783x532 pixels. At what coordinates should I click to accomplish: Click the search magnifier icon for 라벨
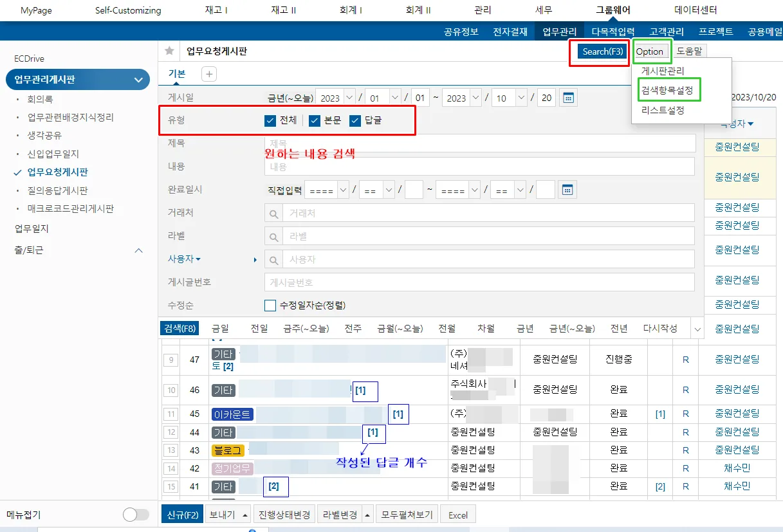pyautogui.click(x=273, y=236)
